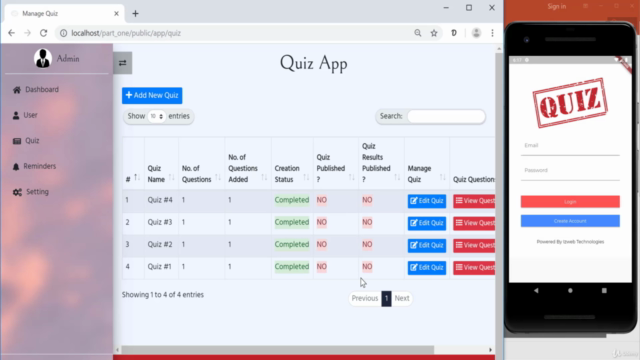The image size is (640, 360).
Task: Click Quiz #3 name cell
Action: point(160,222)
